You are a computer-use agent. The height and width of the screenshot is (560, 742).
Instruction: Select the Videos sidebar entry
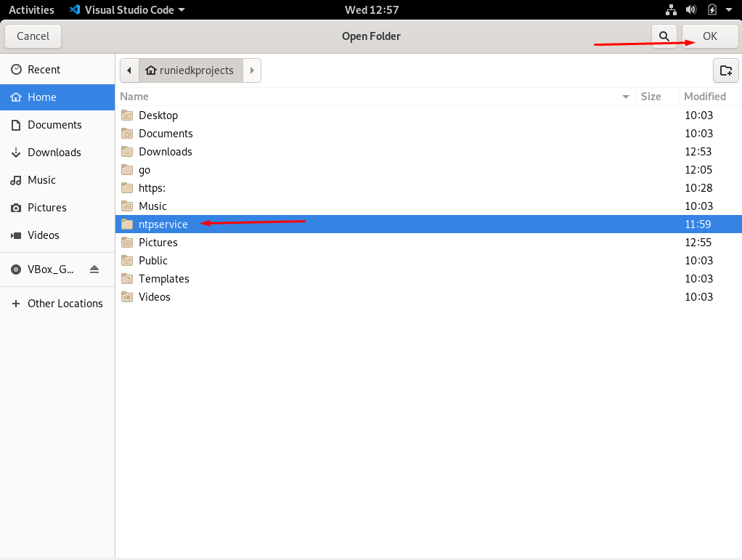(44, 235)
